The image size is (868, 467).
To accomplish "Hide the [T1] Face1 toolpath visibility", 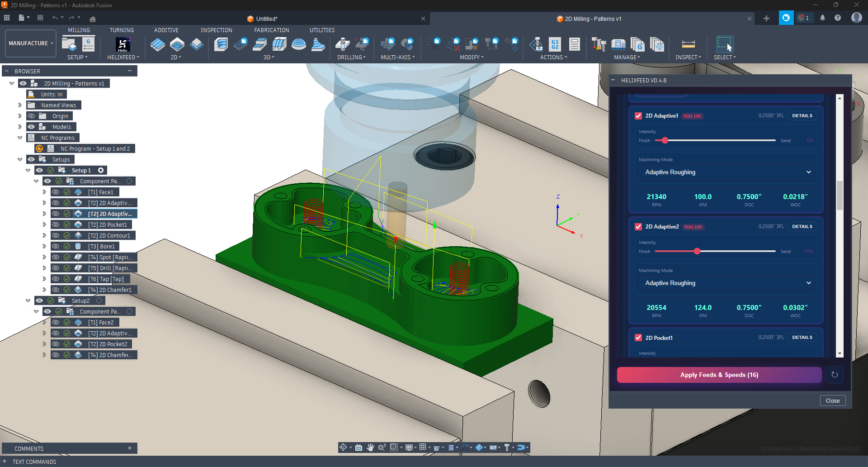I will pos(56,191).
